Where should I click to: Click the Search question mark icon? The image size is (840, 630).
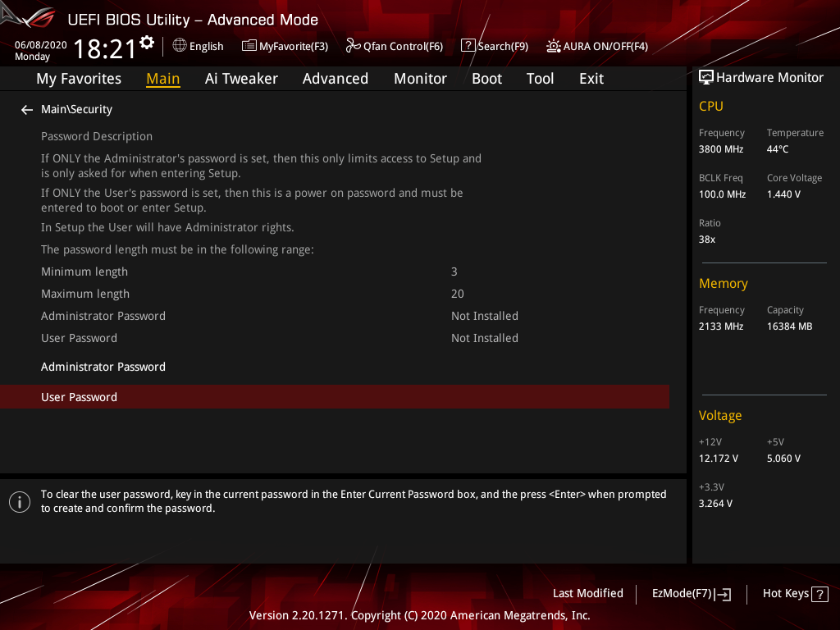coord(468,46)
